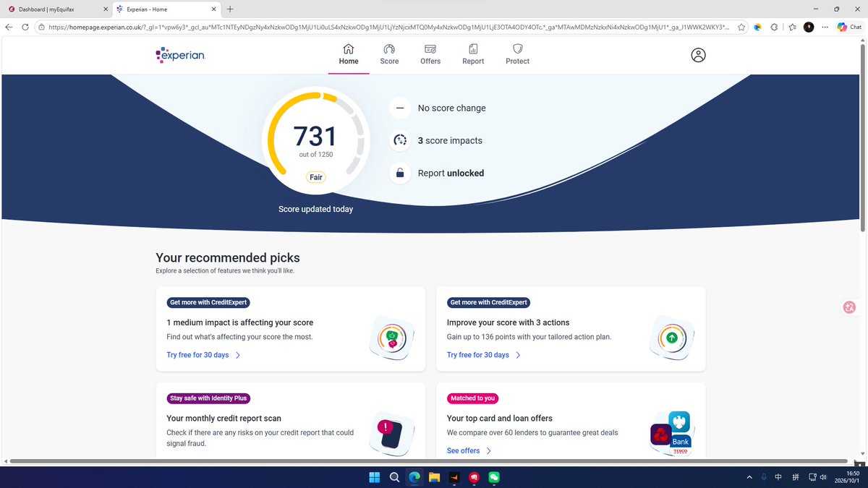Open WeChat from the taskbar
Image resolution: width=868 pixels, height=488 pixels.
click(494, 477)
